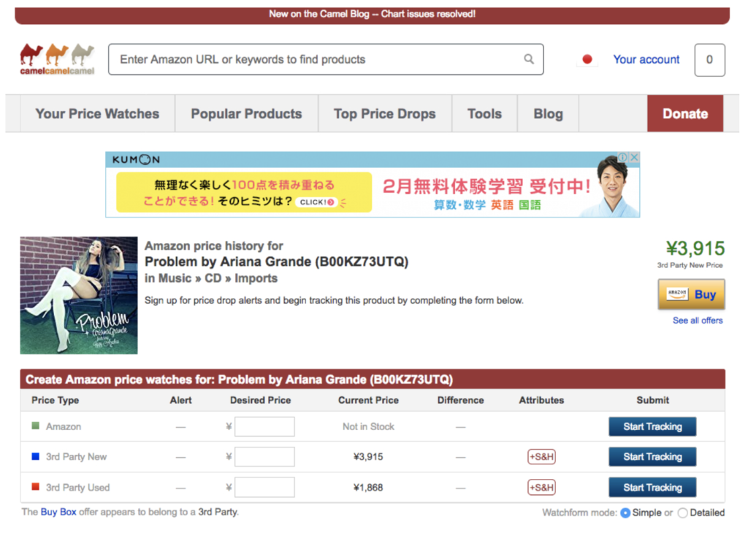Click the 'Not in Stock' current price
Image resolution: width=748 pixels, height=560 pixels.
[368, 426]
